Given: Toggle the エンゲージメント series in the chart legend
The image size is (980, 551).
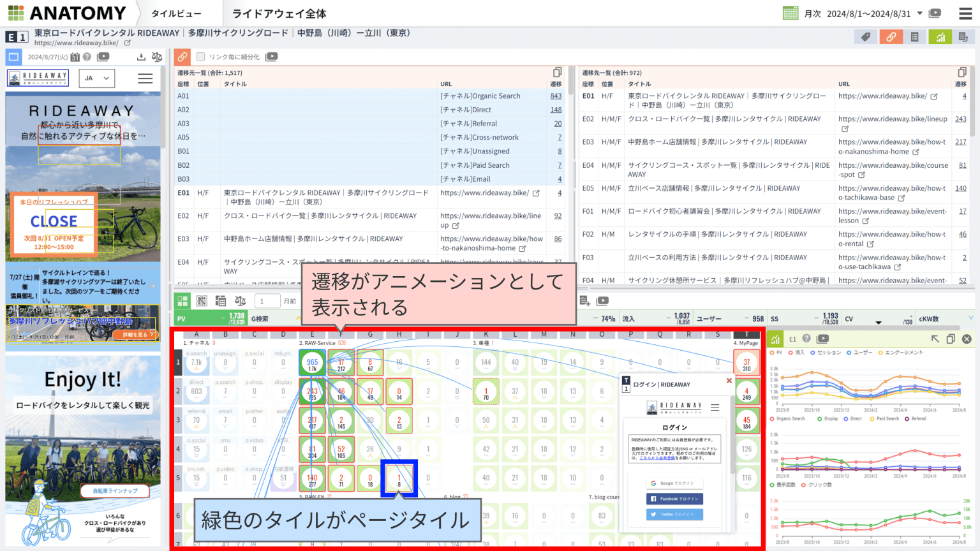Looking at the screenshot, I should click(900, 353).
